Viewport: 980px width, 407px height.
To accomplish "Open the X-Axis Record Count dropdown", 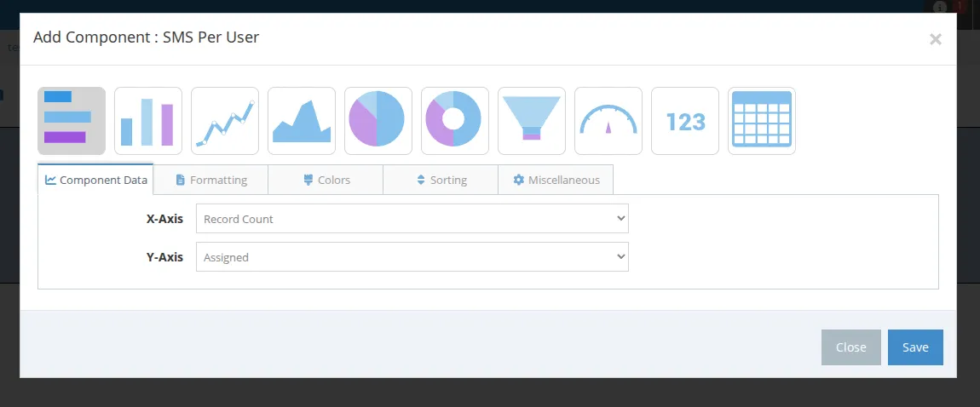I will (412, 219).
